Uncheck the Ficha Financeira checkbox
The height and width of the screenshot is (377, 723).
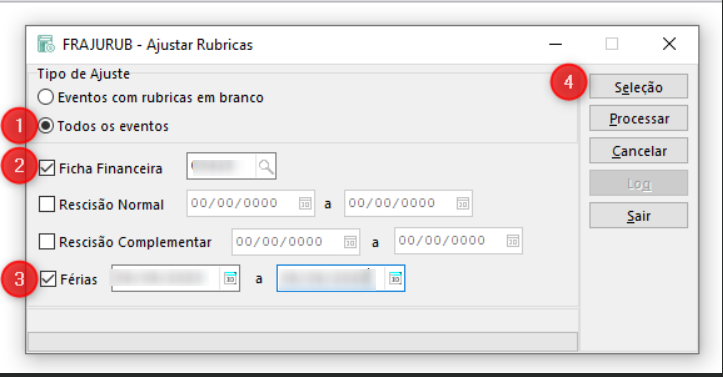tap(47, 168)
